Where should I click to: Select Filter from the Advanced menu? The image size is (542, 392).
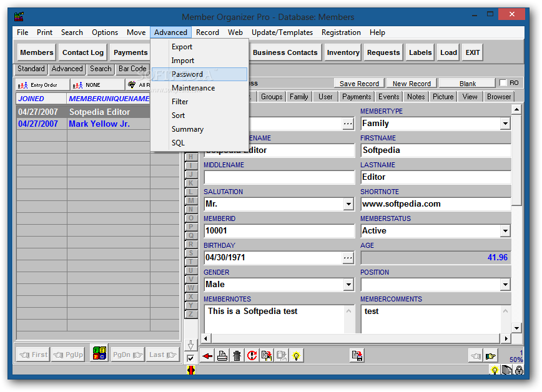(199, 102)
